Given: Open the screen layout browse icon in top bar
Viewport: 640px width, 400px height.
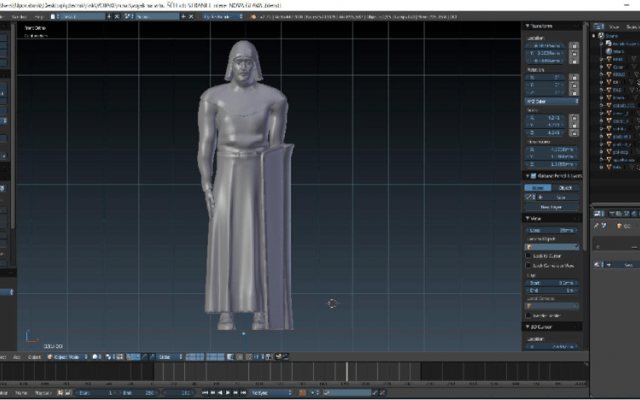Looking at the screenshot, I should tap(55, 16).
